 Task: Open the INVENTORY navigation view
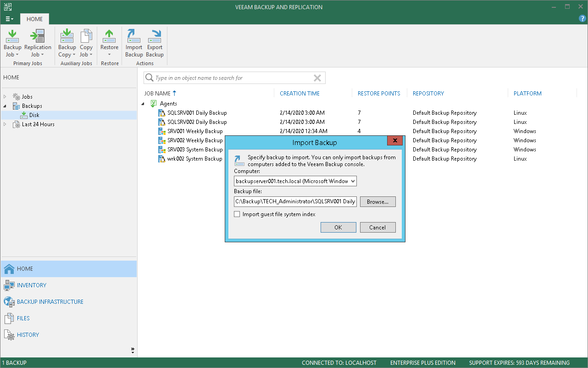tap(69, 285)
